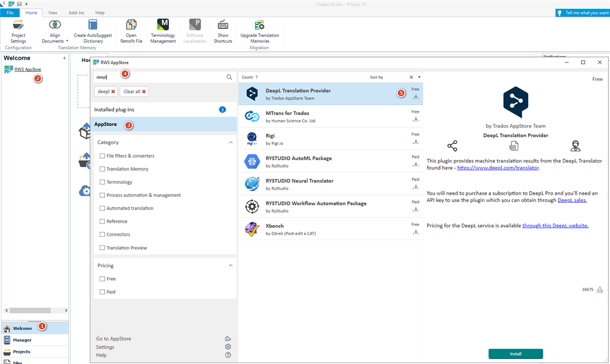610x364 pixels.
Task: Install the DeepL Translation Provider plugin
Action: click(x=515, y=353)
